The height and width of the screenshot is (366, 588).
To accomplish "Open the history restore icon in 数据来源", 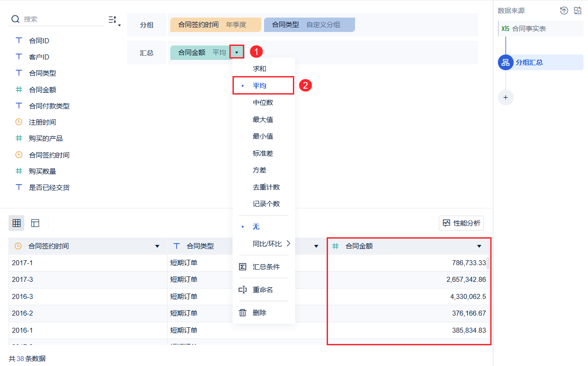I will point(564,11).
